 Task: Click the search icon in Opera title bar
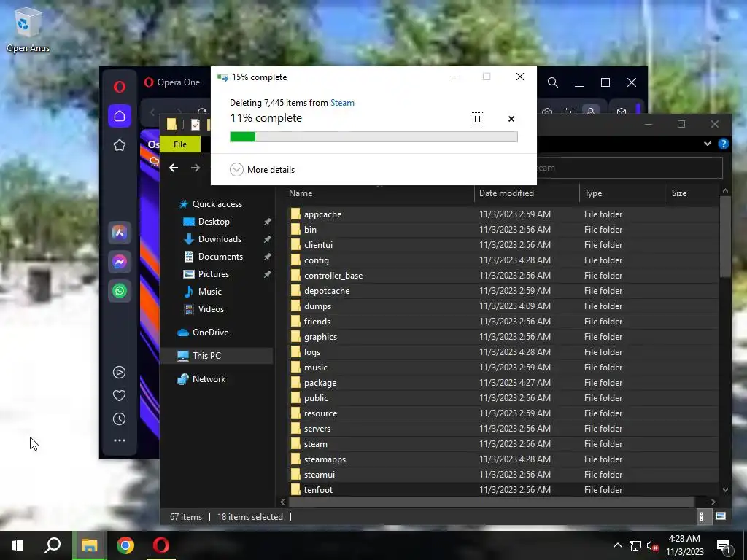[553, 82]
